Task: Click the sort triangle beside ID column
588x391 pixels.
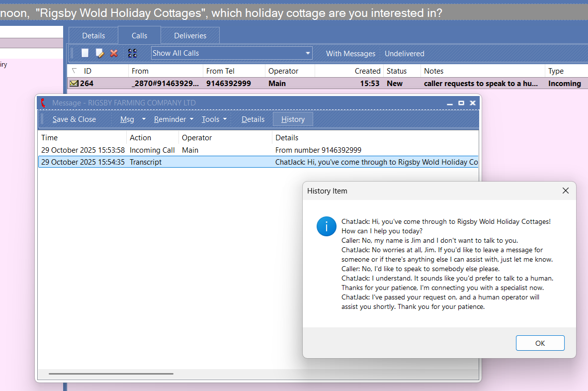Action: (75, 71)
